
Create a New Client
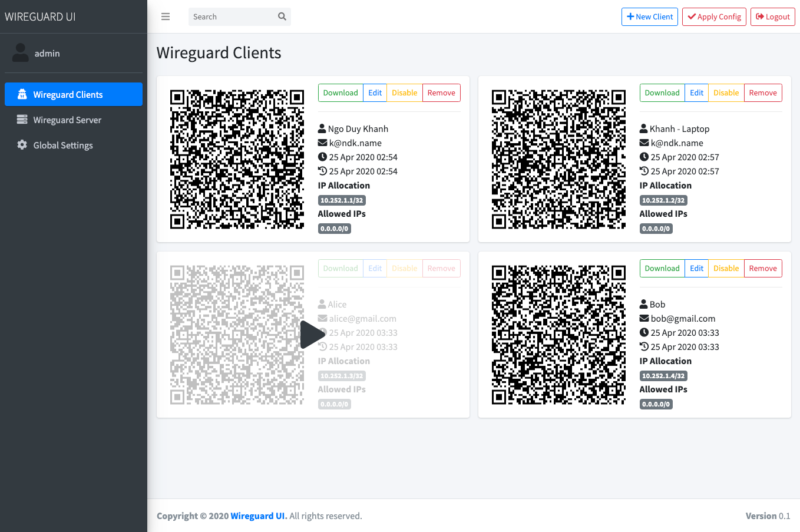click(x=649, y=16)
